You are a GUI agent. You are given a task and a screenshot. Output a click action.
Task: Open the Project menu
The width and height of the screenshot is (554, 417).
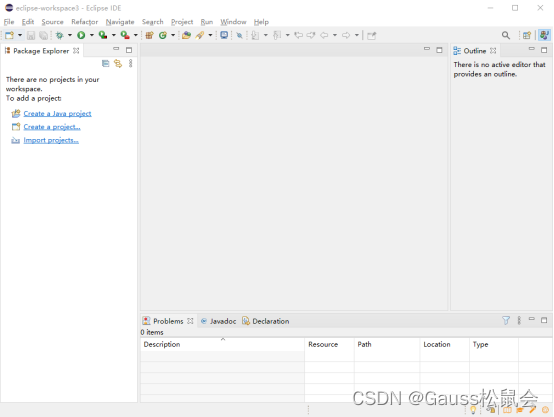click(182, 22)
